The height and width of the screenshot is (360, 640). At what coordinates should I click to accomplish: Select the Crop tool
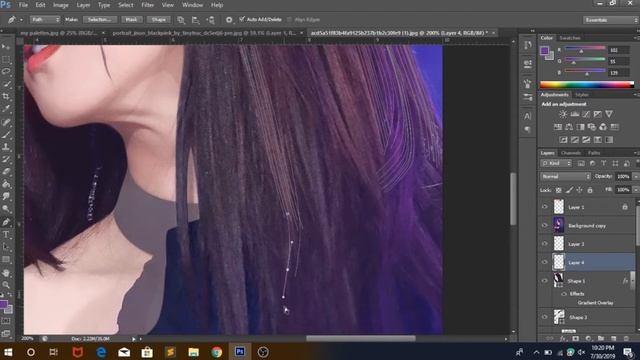coord(6,96)
